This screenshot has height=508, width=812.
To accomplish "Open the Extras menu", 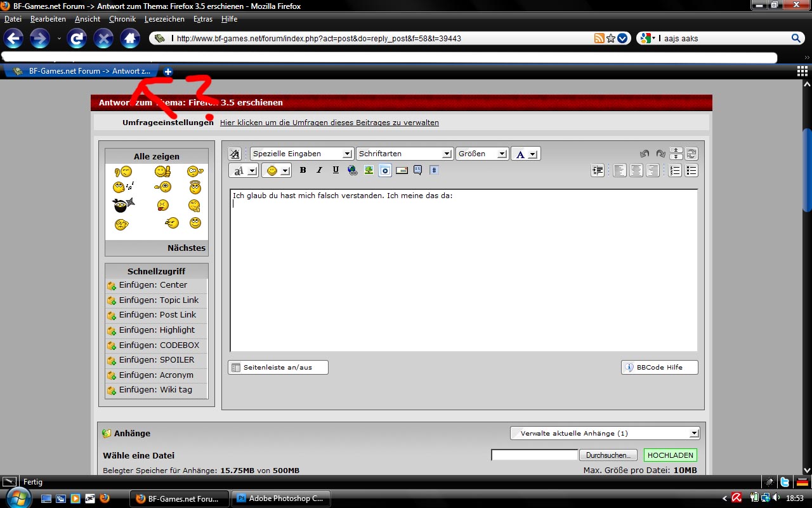I will click(x=203, y=19).
